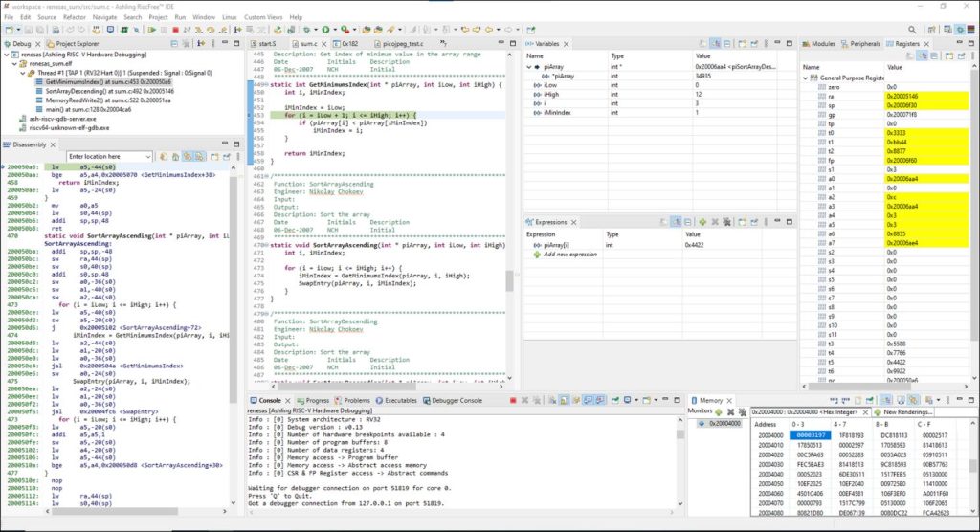Click Clear Console icon in Console toolbar
This screenshot has height=532, width=980.
point(552,400)
